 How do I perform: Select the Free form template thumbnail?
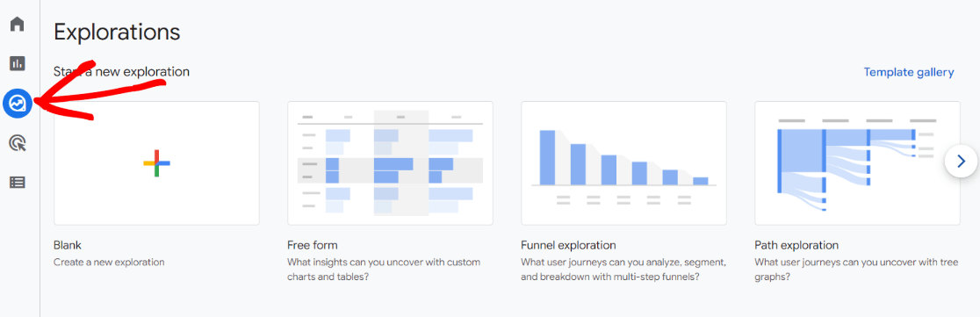tap(390, 163)
